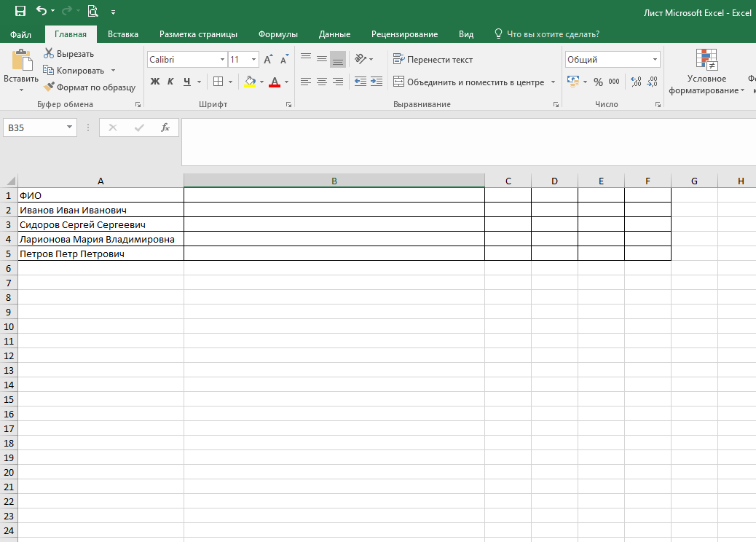Increase font size with the large A icon
Viewport: 756px width, 542px height.
269,59
